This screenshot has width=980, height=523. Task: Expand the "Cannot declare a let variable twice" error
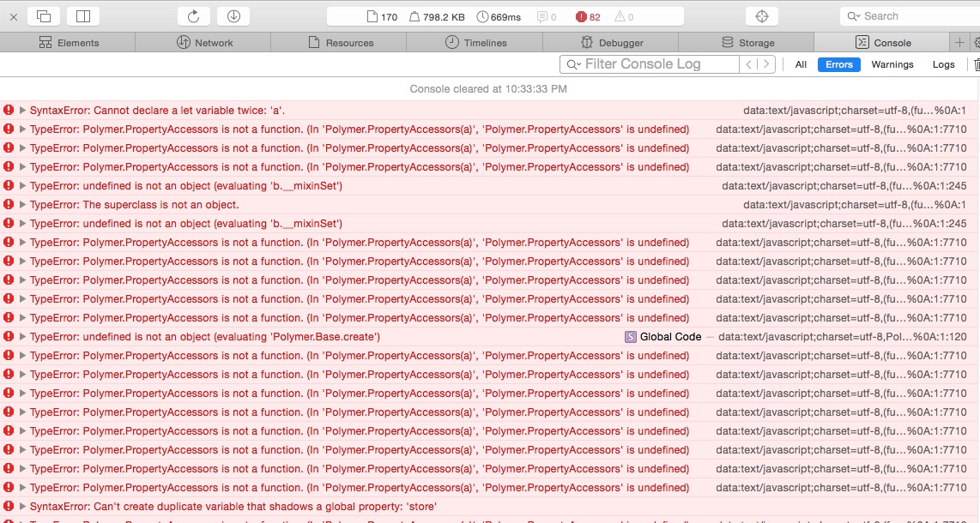pos(22,111)
